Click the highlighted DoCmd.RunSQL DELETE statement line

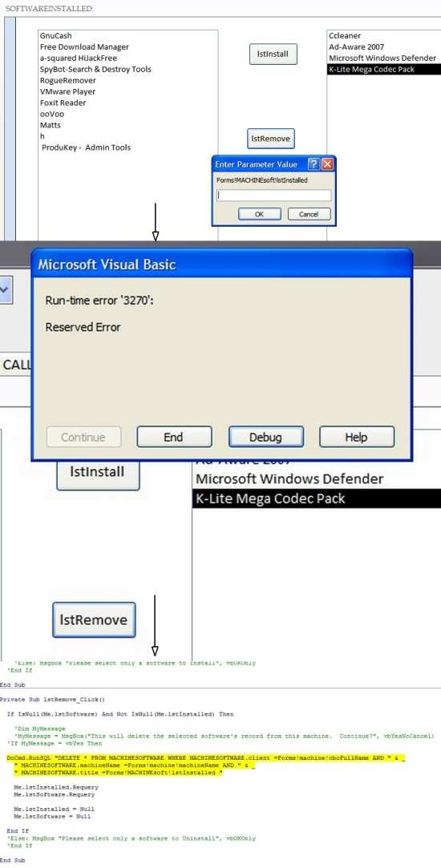click(205, 757)
